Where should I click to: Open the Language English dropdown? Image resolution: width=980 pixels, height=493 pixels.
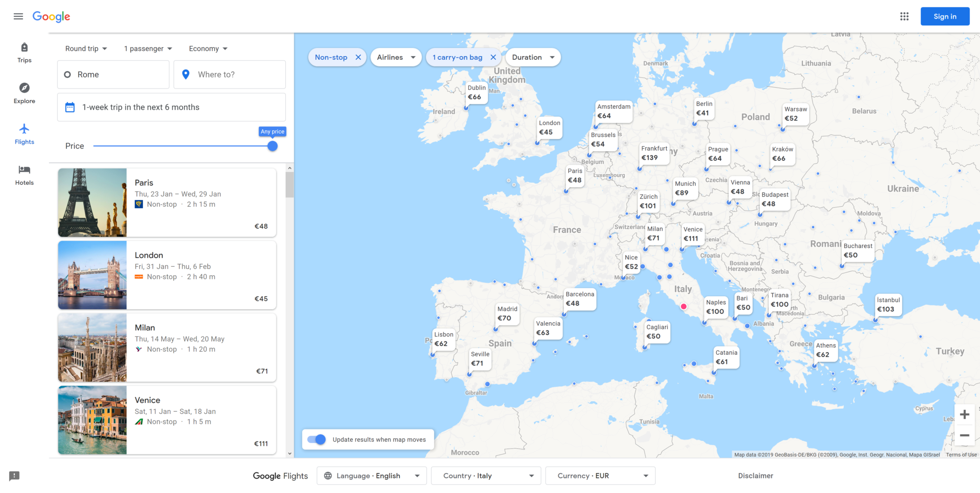point(372,476)
